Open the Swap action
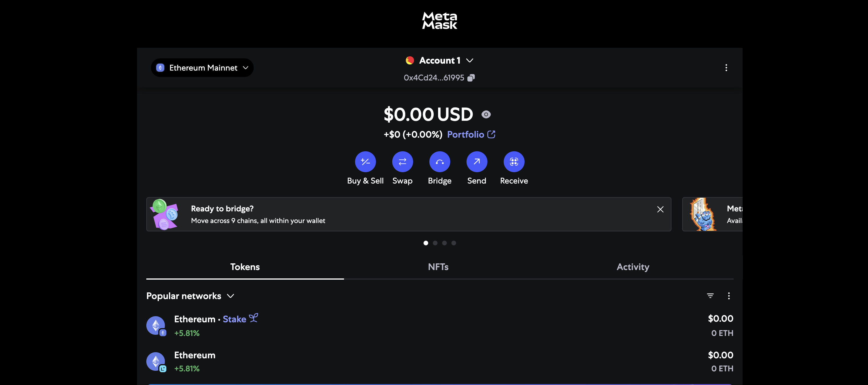The width and height of the screenshot is (868, 385). 402,162
